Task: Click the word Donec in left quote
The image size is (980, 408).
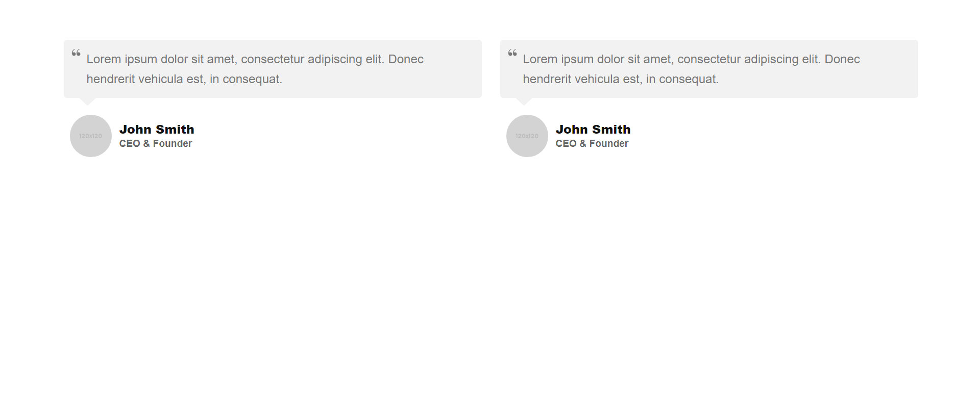Action: (x=406, y=59)
